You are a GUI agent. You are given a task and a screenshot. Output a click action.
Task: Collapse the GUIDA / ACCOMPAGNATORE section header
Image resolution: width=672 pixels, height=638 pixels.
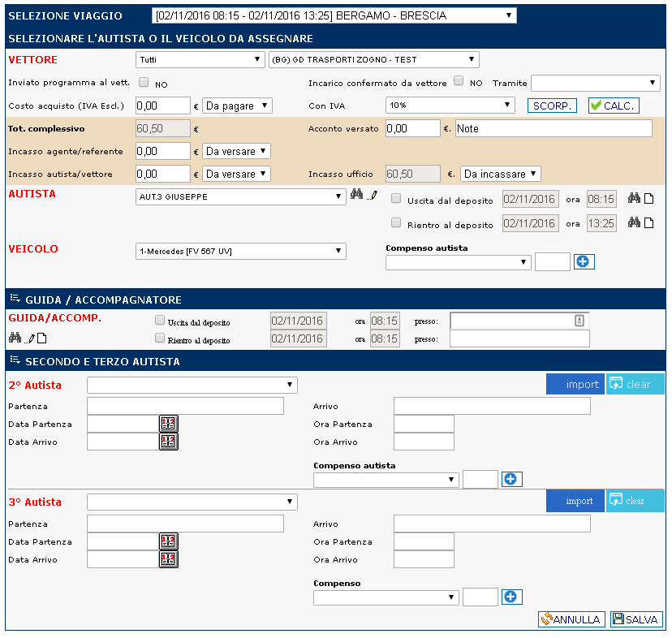coord(15,300)
